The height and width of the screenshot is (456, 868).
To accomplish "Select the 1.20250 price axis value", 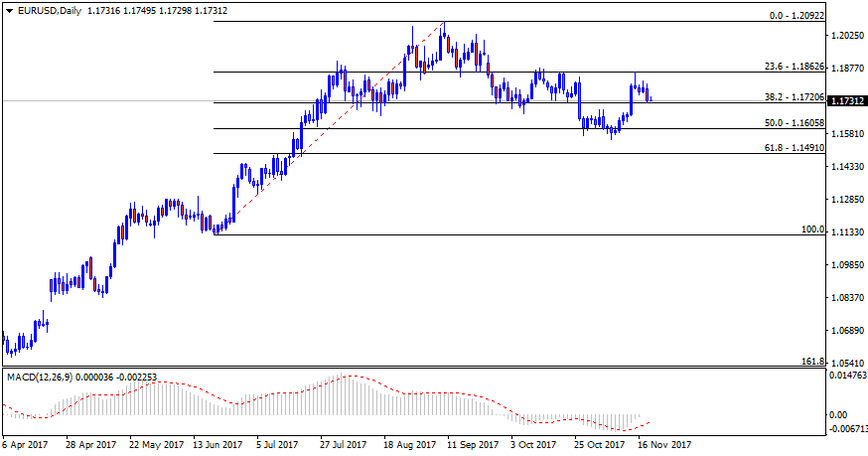I will tap(847, 36).
